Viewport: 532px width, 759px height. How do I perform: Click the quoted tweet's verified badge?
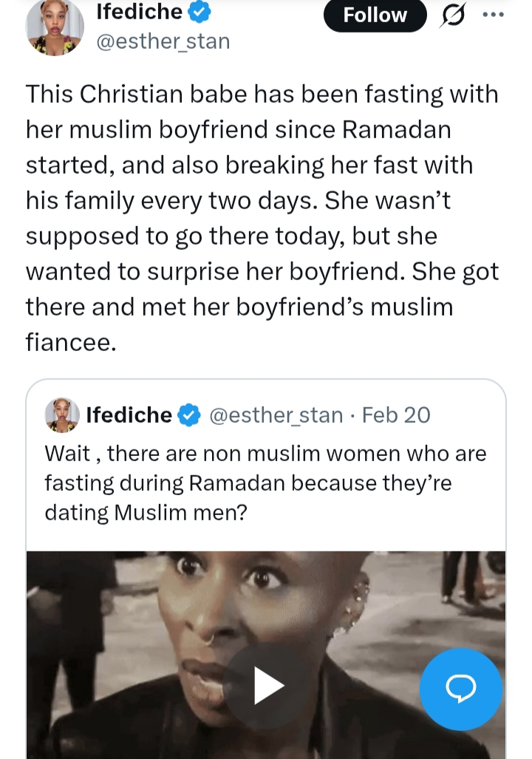pyautogui.click(x=190, y=415)
